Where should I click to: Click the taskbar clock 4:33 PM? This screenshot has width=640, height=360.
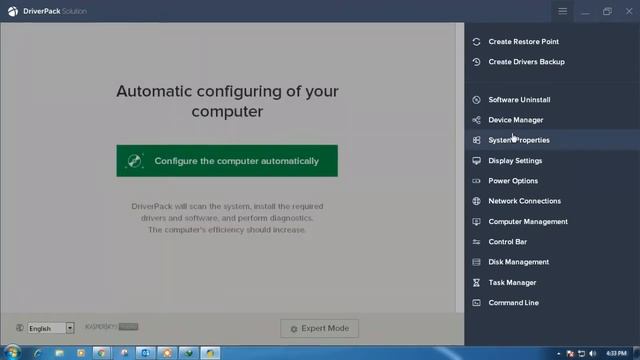(x=616, y=353)
